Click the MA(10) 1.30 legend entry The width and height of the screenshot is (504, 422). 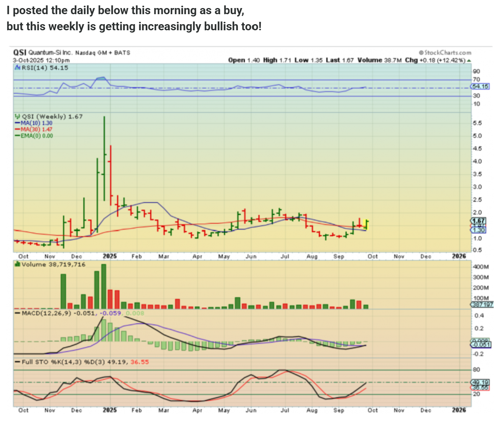coord(33,123)
